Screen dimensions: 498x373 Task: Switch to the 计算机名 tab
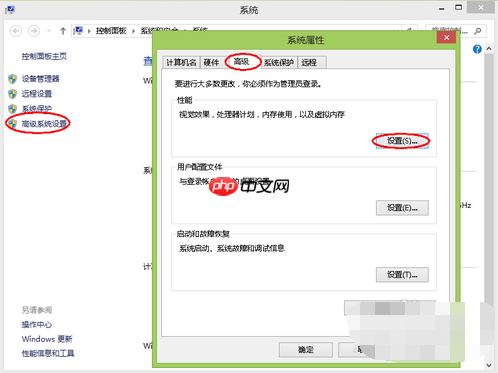click(x=181, y=62)
